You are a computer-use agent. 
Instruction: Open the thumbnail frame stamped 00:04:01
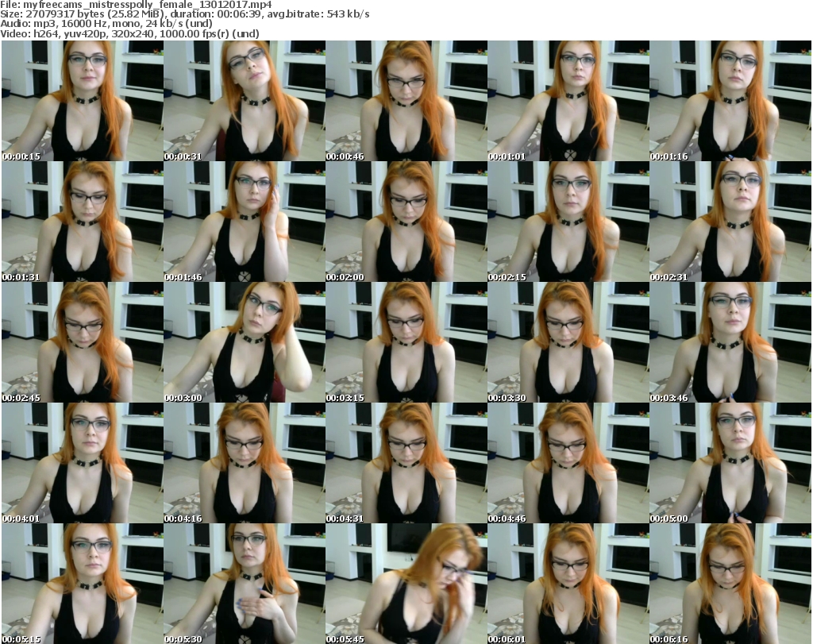tap(83, 463)
